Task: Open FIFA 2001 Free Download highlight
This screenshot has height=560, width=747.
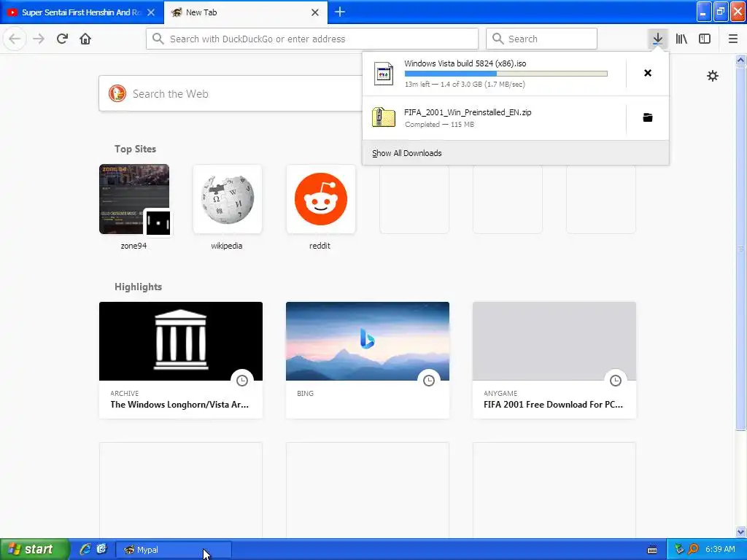Action: tap(554, 360)
